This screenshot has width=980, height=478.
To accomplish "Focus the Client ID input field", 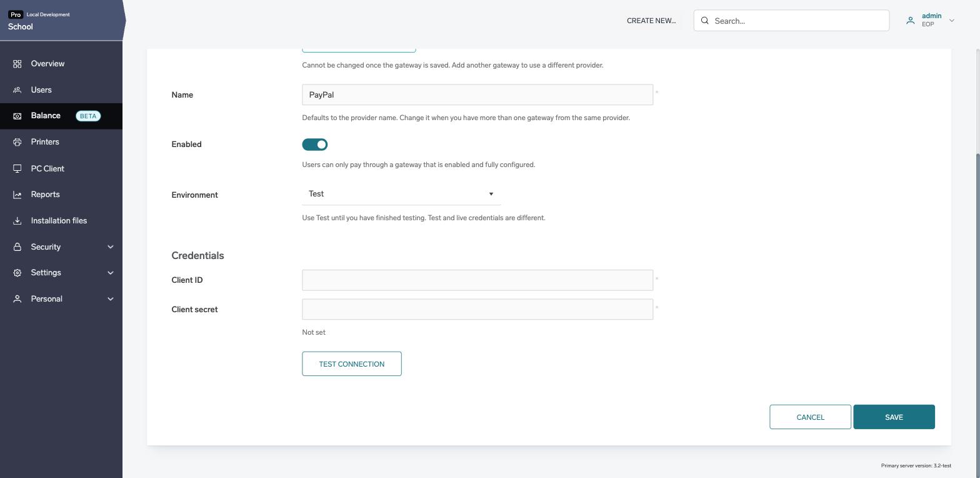I will 477,280.
